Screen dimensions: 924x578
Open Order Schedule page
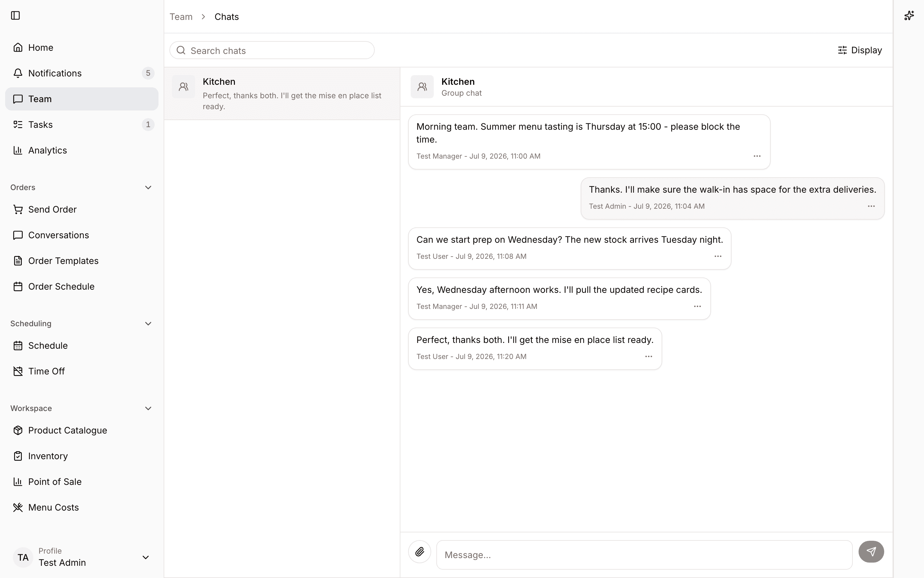coord(82,286)
